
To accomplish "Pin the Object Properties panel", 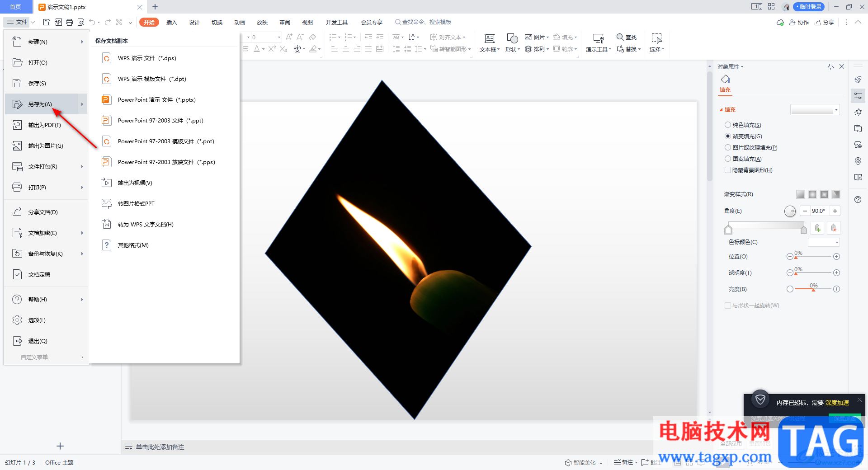I will coord(830,66).
